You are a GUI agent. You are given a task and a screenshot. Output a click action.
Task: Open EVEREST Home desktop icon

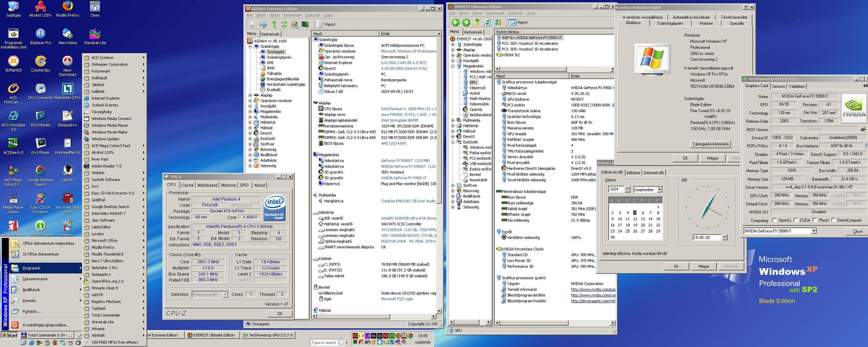click(40, 228)
